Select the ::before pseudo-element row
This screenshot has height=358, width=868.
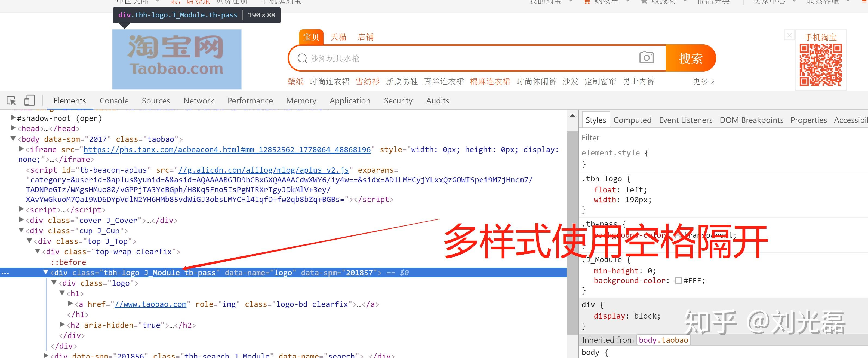69,262
